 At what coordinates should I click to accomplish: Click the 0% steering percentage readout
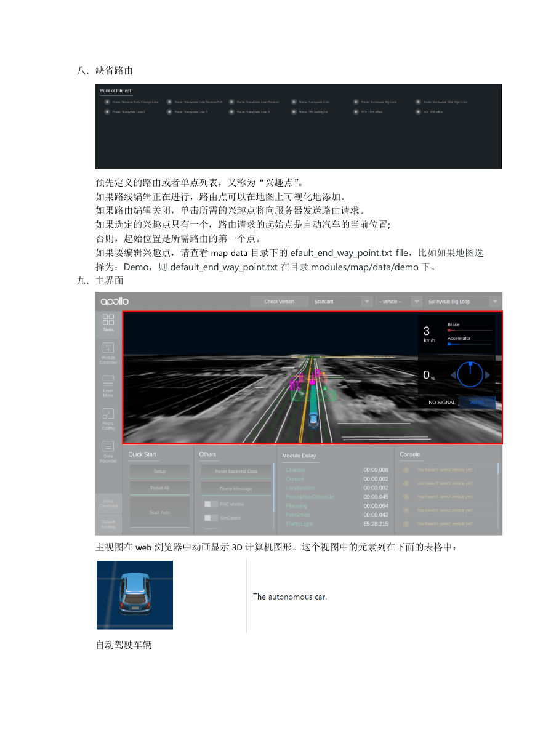(429, 375)
